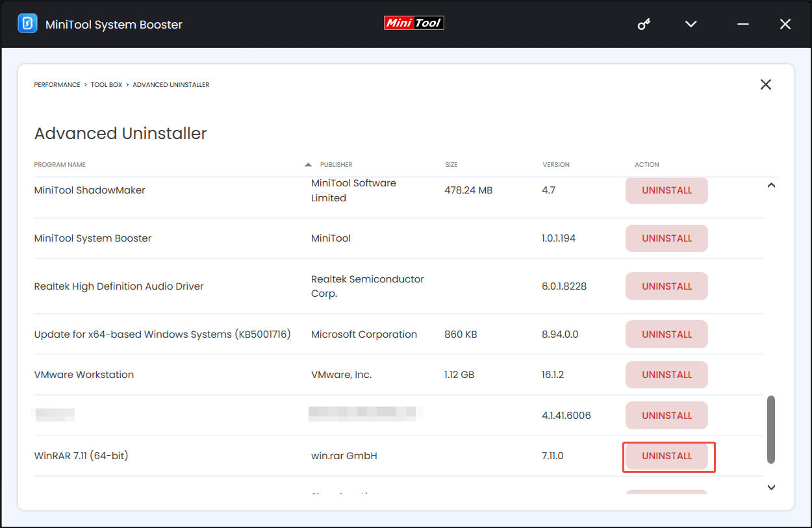Sort by PUBLISHER column header
This screenshot has width=812, height=528.
click(336, 165)
